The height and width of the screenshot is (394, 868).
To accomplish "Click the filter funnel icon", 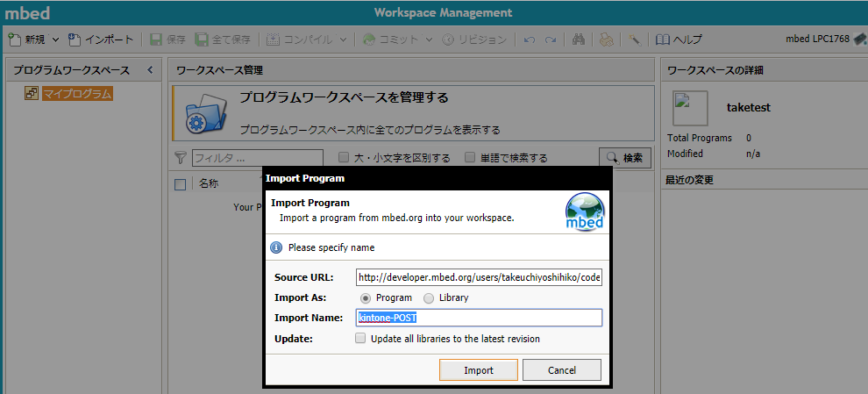I will (x=180, y=158).
